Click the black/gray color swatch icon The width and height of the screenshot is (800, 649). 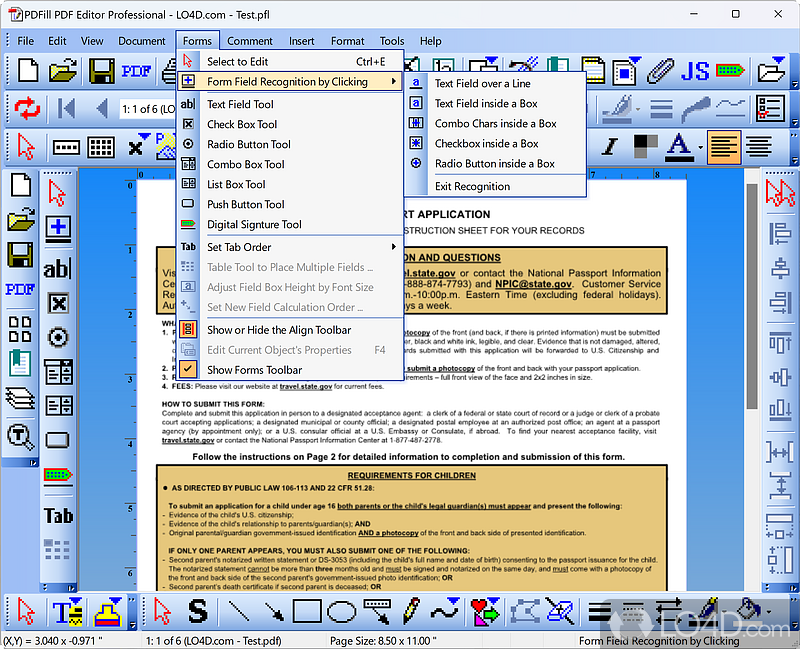point(645,146)
